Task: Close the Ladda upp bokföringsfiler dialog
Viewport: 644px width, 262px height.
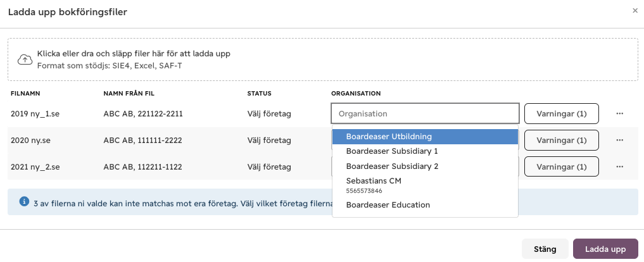Action: tap(635, 11)
